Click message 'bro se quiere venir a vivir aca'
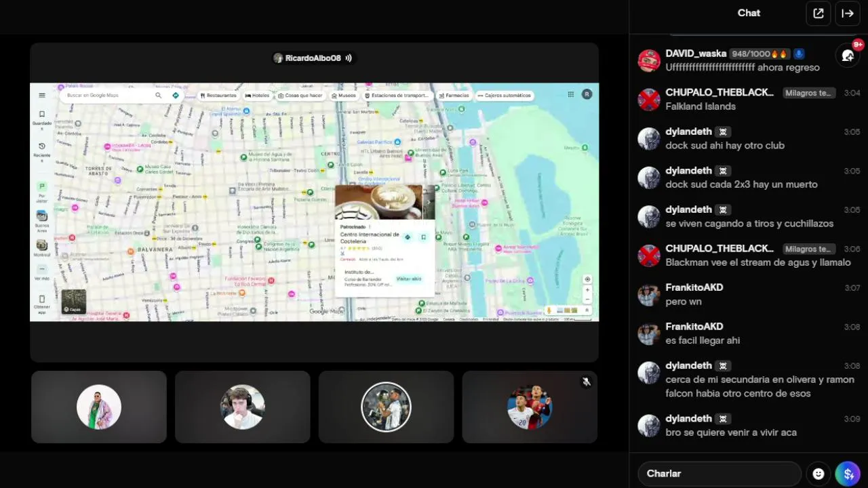The width and height of the screenshot is (868, 488). click(x=731, y=432)
